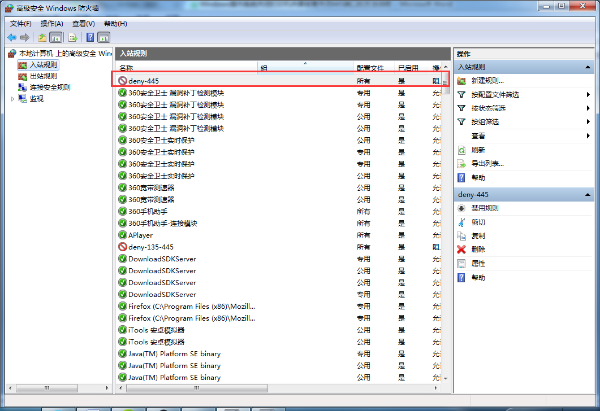Click 删除 under the deny-445 section

click(x=478, y=250)
